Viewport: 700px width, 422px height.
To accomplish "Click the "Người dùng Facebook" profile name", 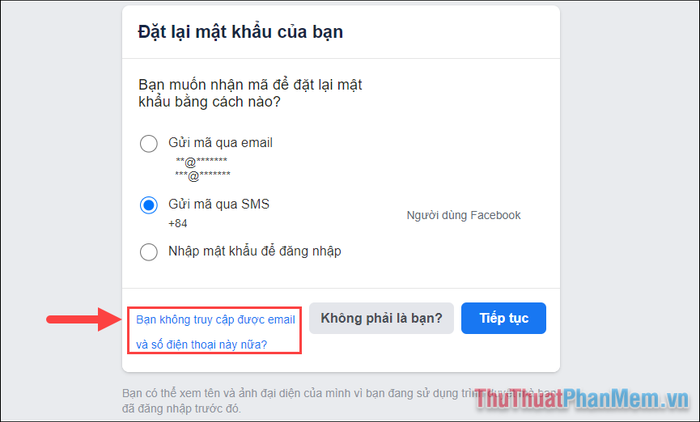I will coord(463,215).
